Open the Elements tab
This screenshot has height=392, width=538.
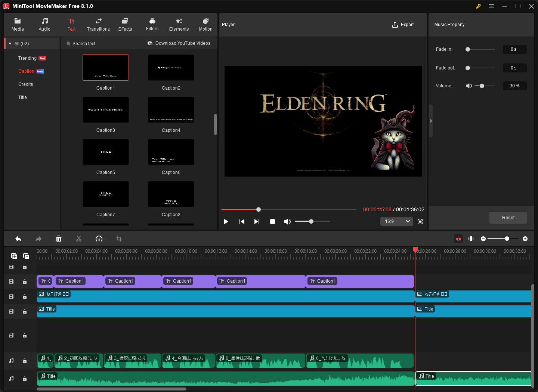click(x=179, y=25)
